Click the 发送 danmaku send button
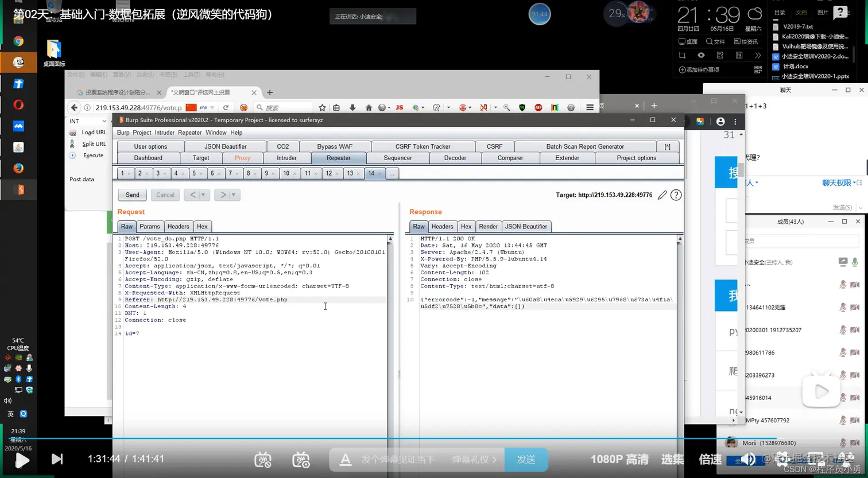The width and height of the screenshot is (868, 478). click(x=526, y=460)
